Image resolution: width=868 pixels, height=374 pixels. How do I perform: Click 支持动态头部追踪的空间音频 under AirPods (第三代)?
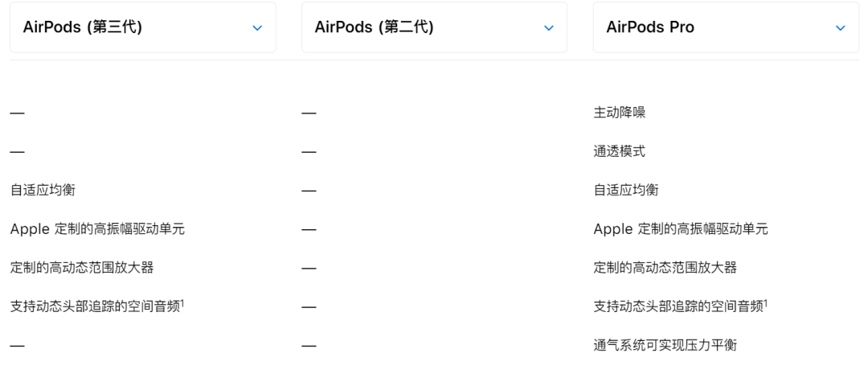tap(95, 307)
